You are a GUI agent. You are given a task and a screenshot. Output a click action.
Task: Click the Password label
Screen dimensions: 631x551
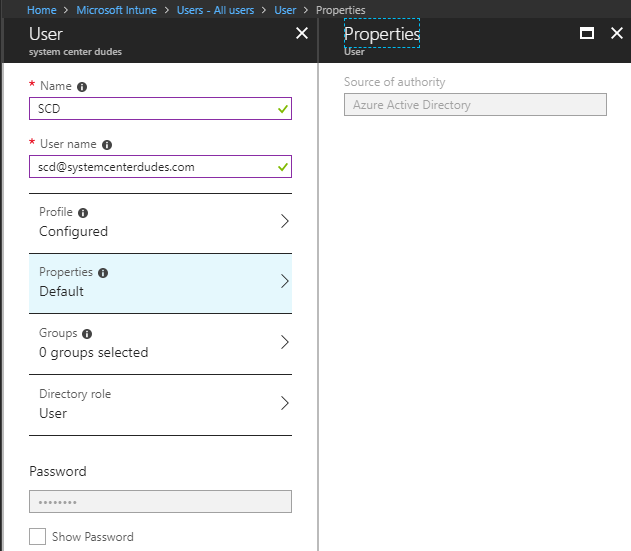tap(58, 471)
